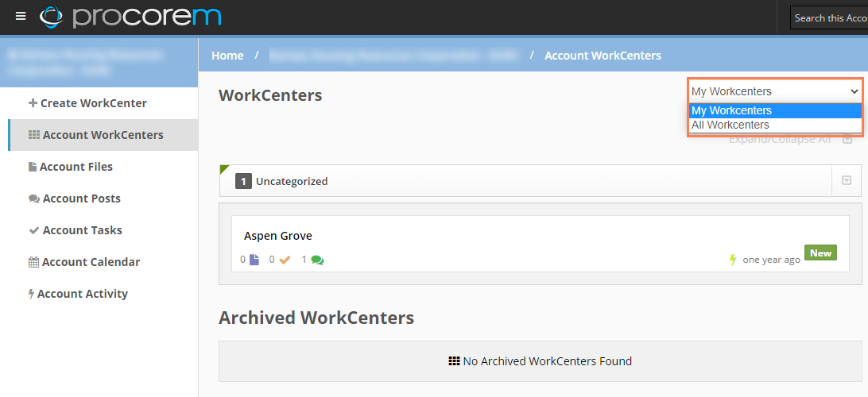
Task: Click the calendar icon beside Account Calendar
Action: (33, 262)
